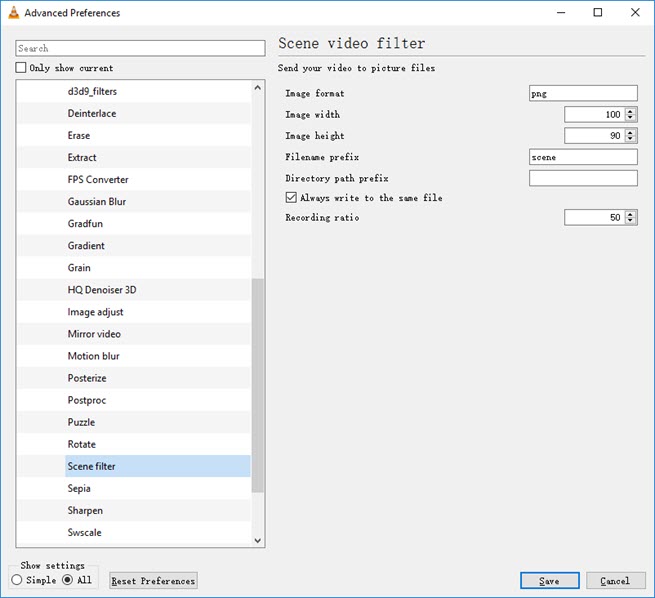Increase Image height with up arrow
This screenshot has width=655, height=598.
coord(631,132)
